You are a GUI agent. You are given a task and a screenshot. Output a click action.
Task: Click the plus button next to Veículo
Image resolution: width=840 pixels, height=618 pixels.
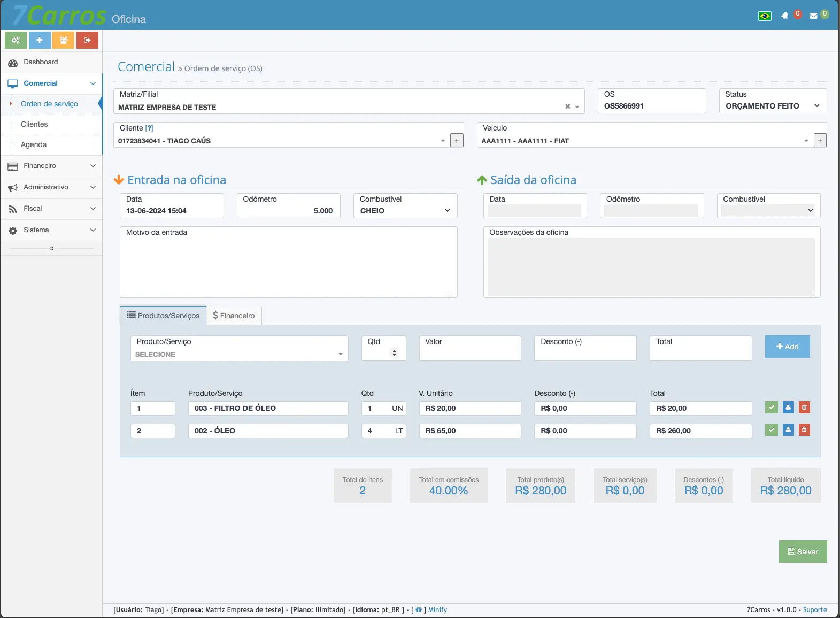[x=820, y=141]
